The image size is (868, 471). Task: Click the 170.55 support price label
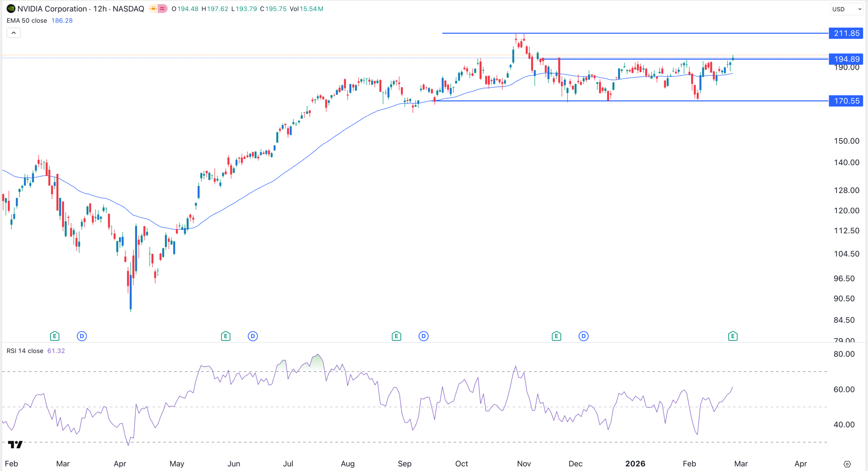point(846,101)
